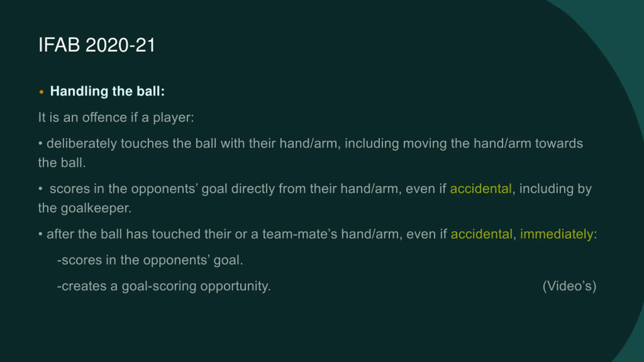Click the highlighted accidental before including by

(481, 189)
